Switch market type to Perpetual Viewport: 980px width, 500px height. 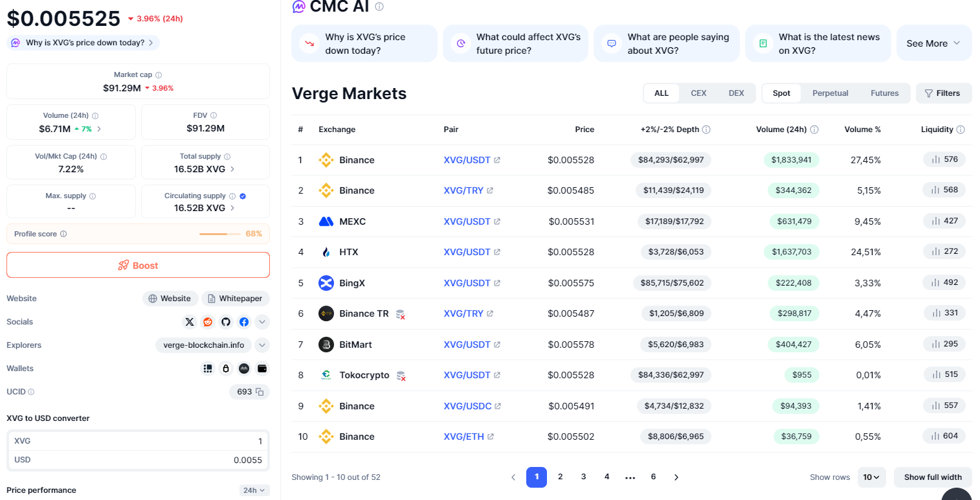(830, 93)
